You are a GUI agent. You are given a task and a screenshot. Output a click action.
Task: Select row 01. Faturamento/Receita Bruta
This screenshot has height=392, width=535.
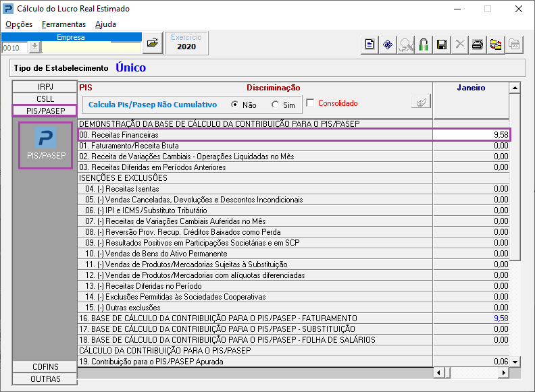point(255,146)
